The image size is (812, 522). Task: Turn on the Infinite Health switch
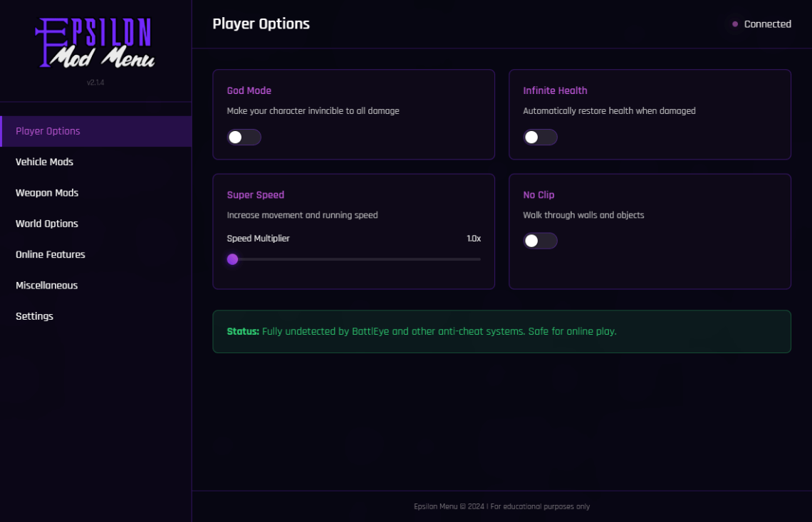click(540, 137)
